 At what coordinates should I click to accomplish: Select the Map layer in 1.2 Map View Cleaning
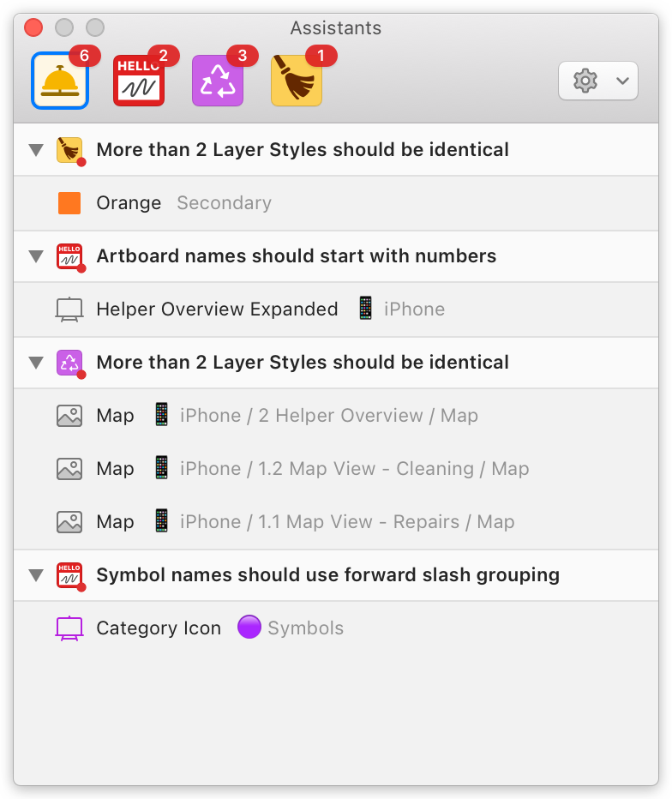pyautogui.click(x=257, y=468)
